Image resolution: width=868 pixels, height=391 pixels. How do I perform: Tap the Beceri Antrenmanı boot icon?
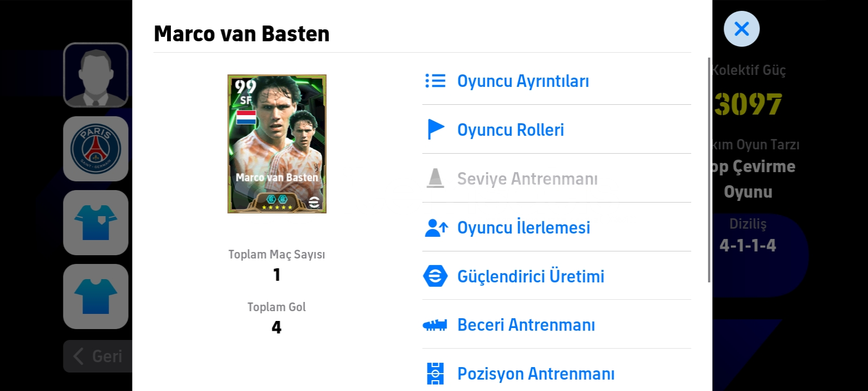435,325
